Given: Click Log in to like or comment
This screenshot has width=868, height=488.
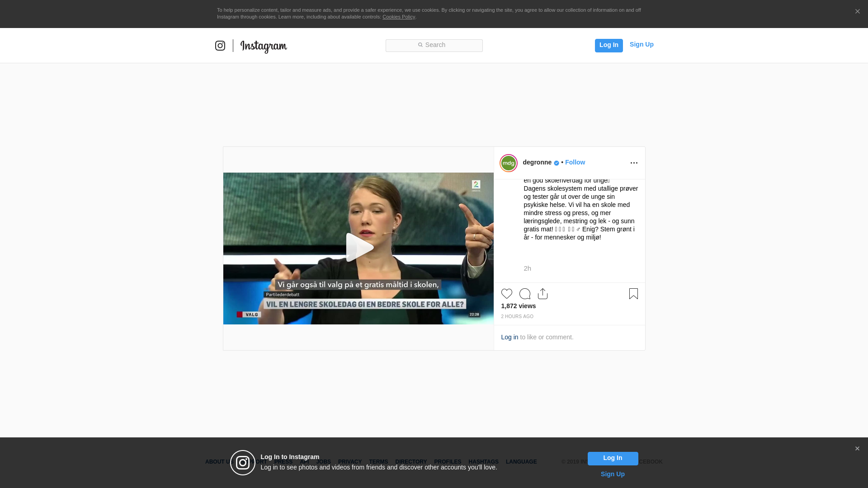Looking at the screenshot, I should coord(509,337).
